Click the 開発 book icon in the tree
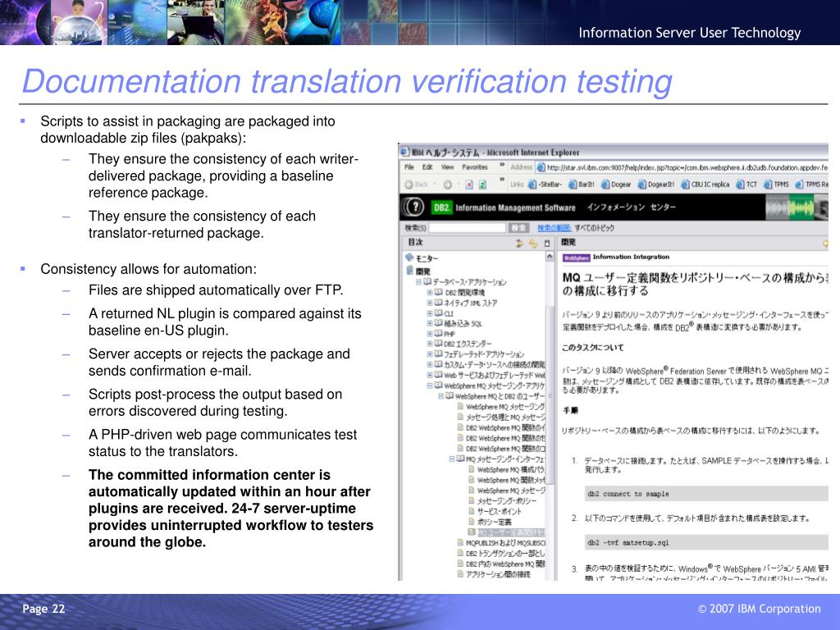 [x=409, y=271]
